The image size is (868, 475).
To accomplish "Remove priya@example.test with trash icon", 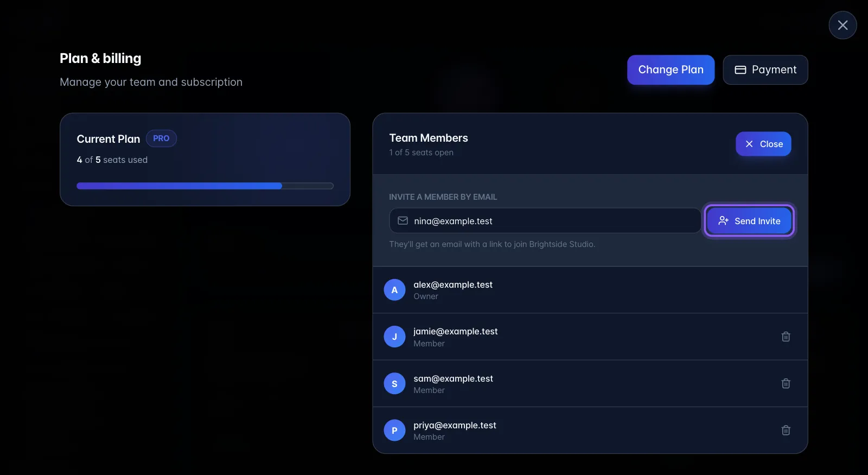I will click(786, 430).
